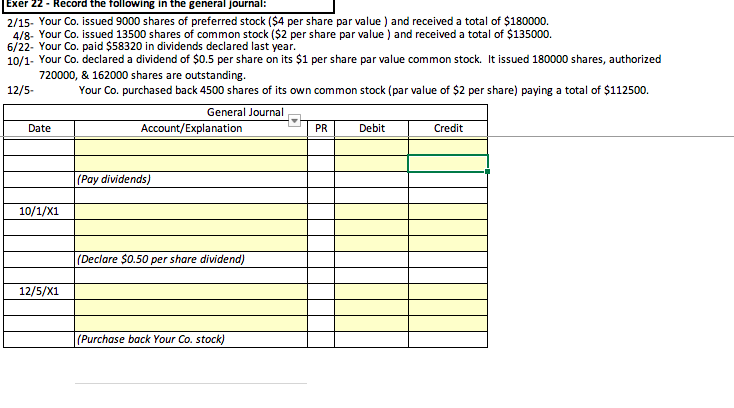Click the "Date" column header cell

coord(39,128)
